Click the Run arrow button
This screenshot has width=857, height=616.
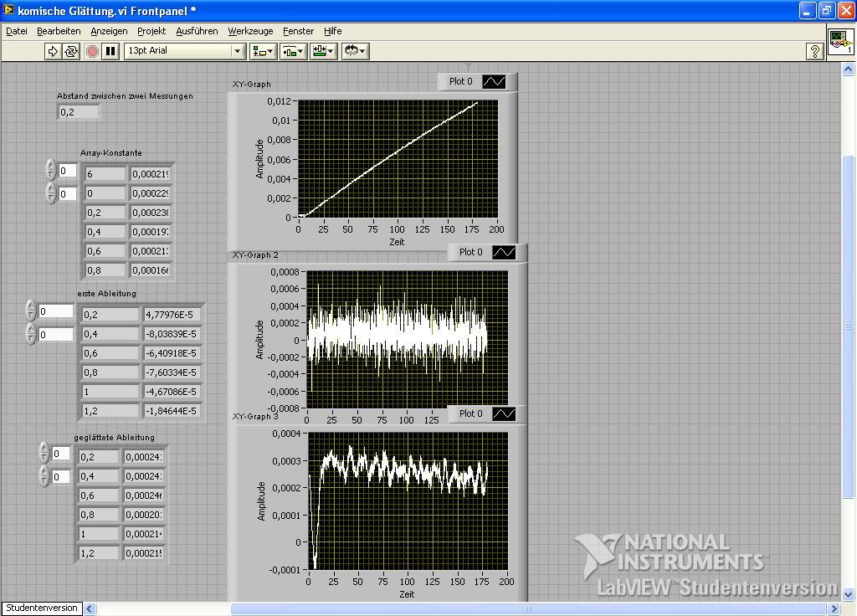click(53, 51)
